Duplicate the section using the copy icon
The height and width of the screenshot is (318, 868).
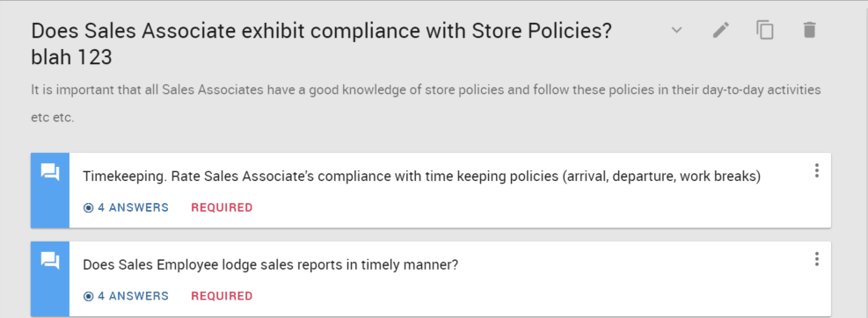[x=765, y=30]
